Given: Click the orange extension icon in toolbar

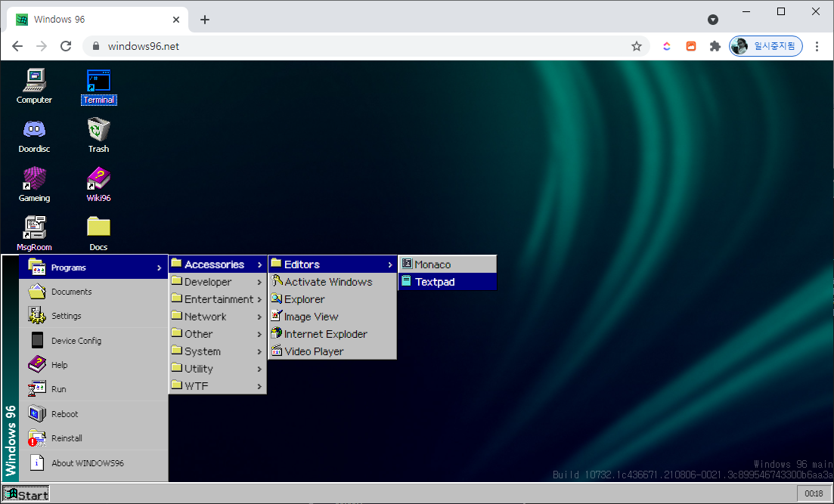Looking at the screenshot, I should (691, 46).
